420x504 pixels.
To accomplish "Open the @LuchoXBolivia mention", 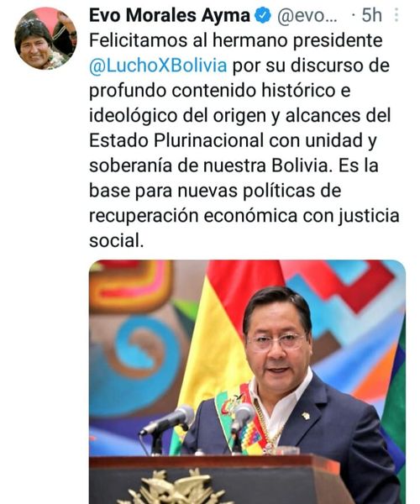I will [x=158, y=66].
